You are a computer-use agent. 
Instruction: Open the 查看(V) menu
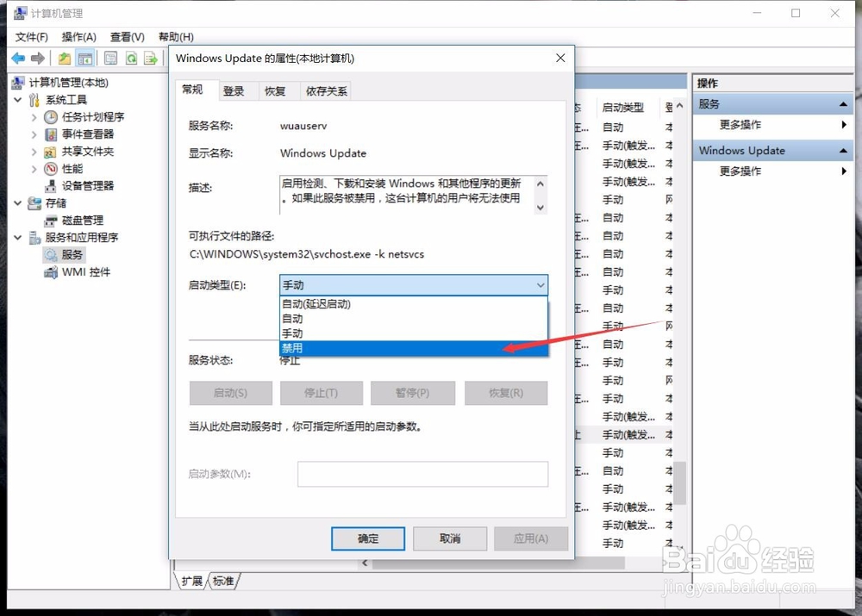point(127,37)
